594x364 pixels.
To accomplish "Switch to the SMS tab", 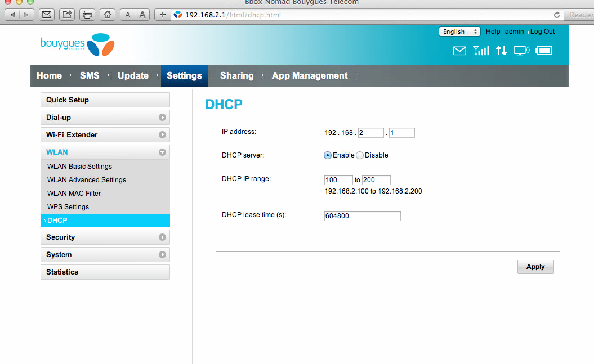I will click(x=90, y=76).
